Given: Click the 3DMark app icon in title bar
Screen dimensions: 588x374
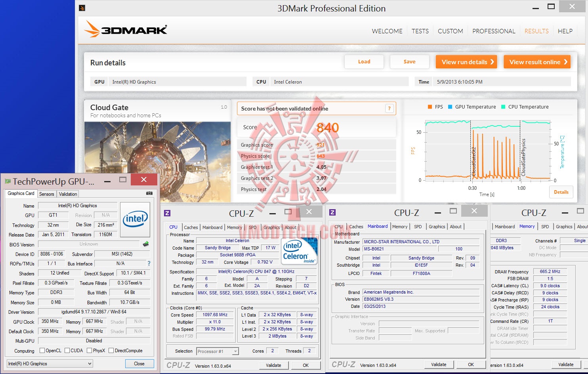Looking at the screenshot, I should [x=82, y=8].
